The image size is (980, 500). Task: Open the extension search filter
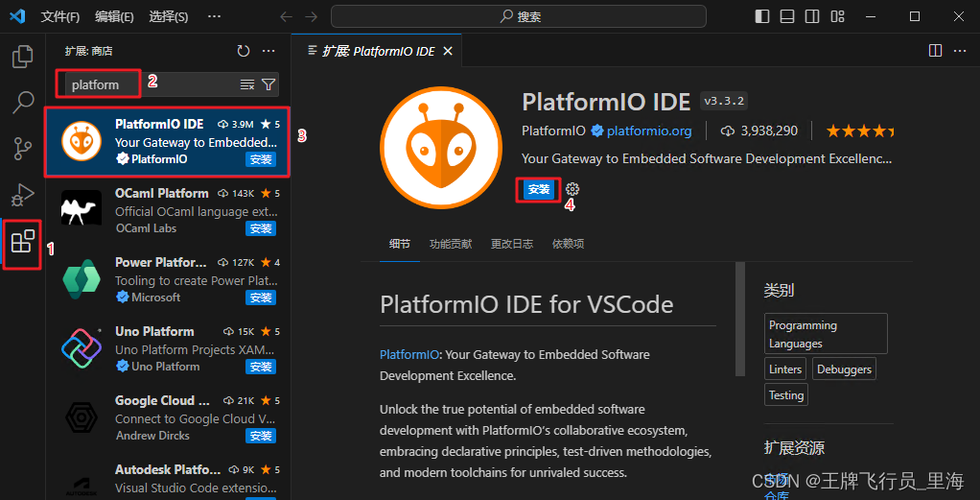[x=268, y=84]
